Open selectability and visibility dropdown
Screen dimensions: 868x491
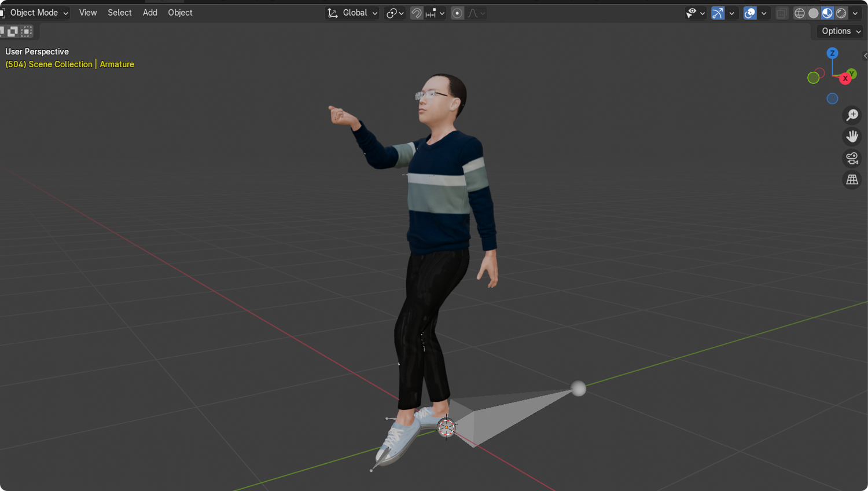point(695,13)
